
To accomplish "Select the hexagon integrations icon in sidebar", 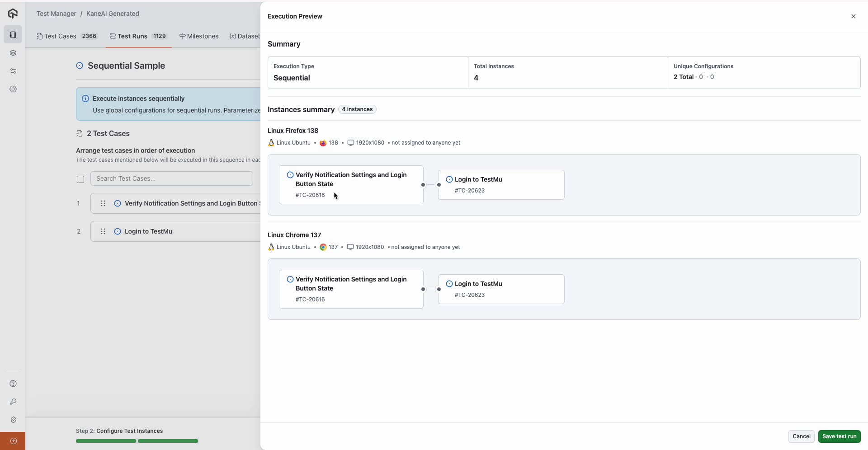I will [13, 420].
